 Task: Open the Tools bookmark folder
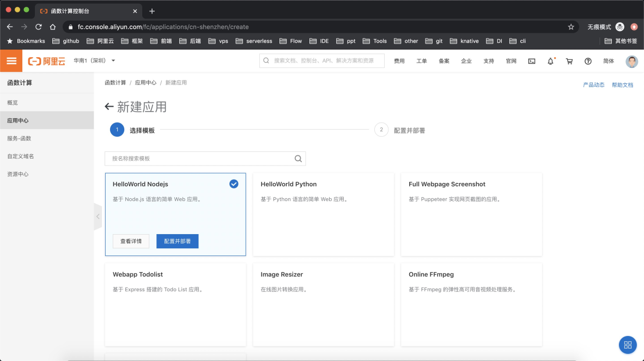click(374, 41)
